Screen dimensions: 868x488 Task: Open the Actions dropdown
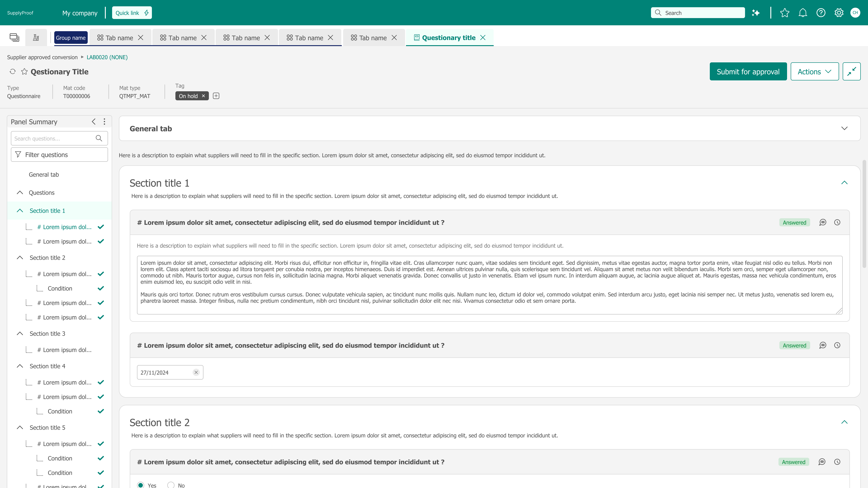[814, 71]
